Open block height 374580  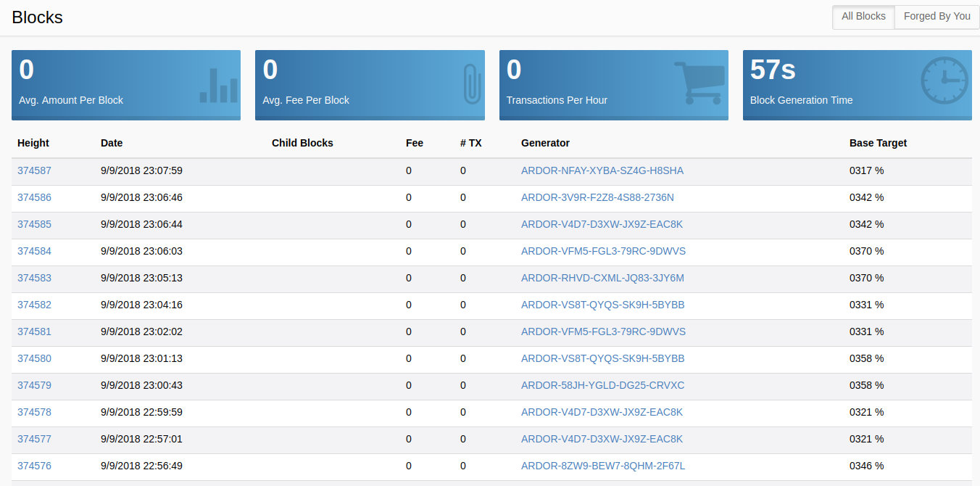pos(34,359)
